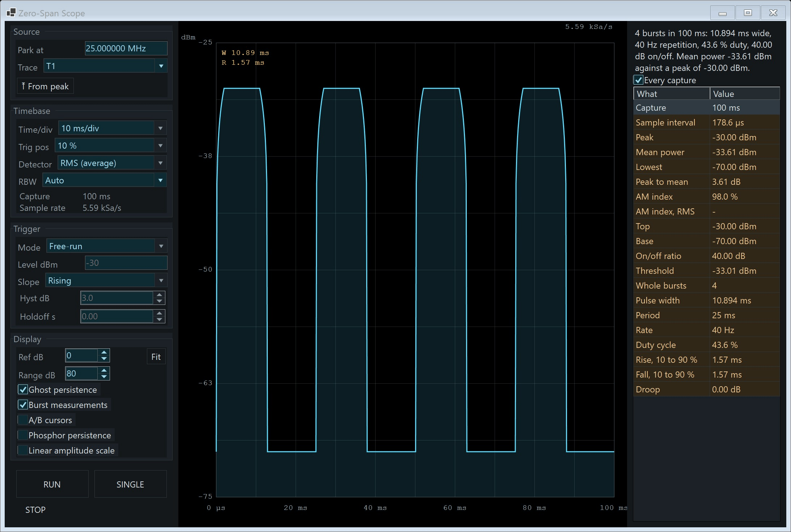Image resolution: width=791 pixels, height=532 pixels.
Task: Minimize the Zero-Span Scope window
Action: [x=722, y=13]
